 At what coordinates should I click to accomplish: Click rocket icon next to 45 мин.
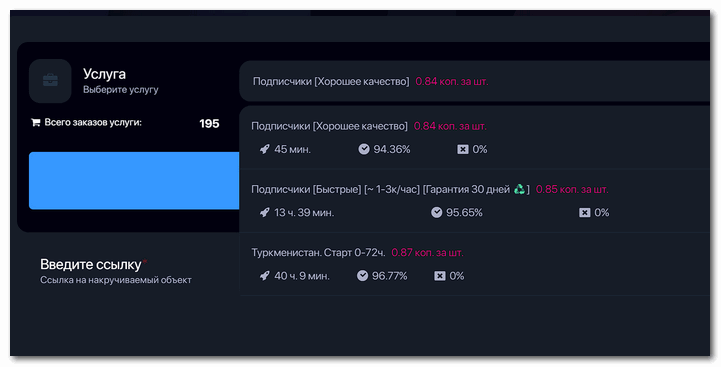point(264,149)
